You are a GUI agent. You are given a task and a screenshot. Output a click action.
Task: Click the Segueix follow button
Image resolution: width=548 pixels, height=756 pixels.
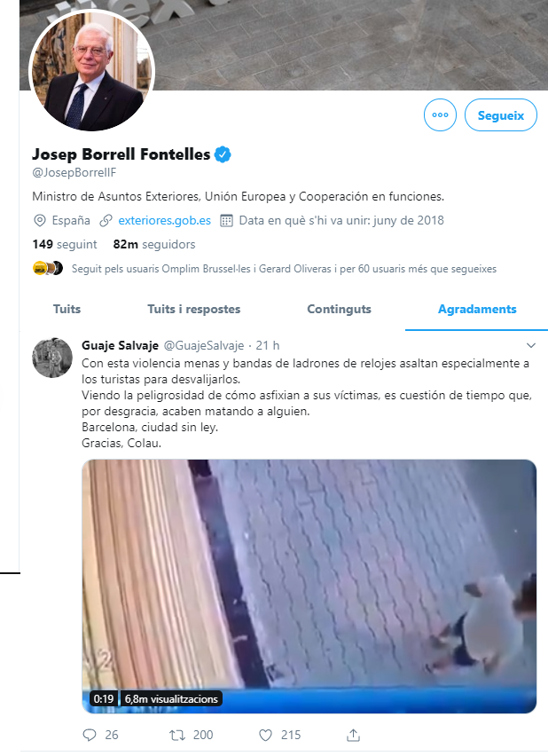pos(500,114)
